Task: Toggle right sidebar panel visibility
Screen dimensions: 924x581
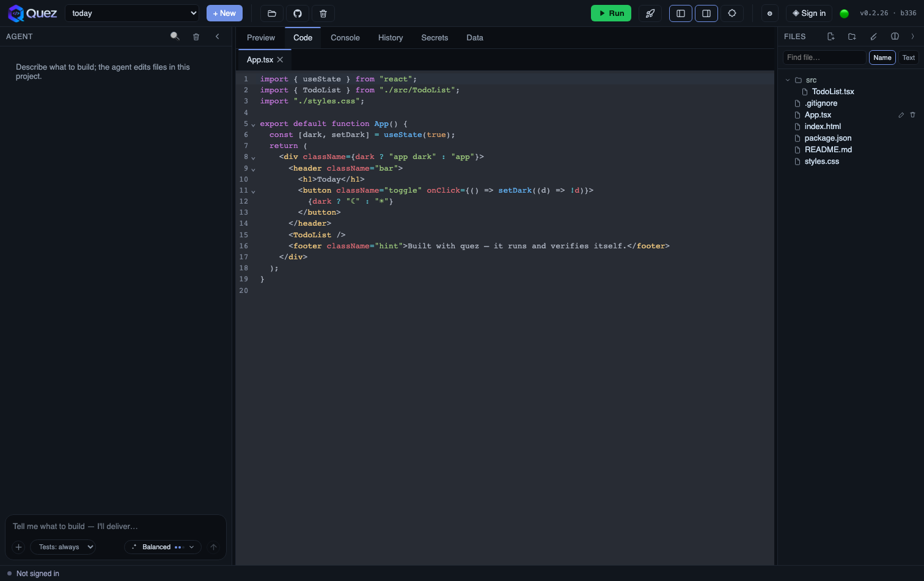Action: click(x=706, y=13)
